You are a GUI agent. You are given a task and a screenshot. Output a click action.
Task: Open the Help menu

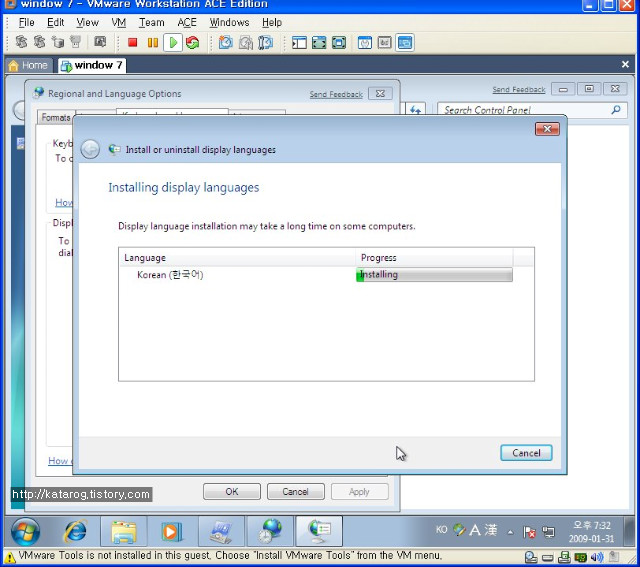pos(272,22)
